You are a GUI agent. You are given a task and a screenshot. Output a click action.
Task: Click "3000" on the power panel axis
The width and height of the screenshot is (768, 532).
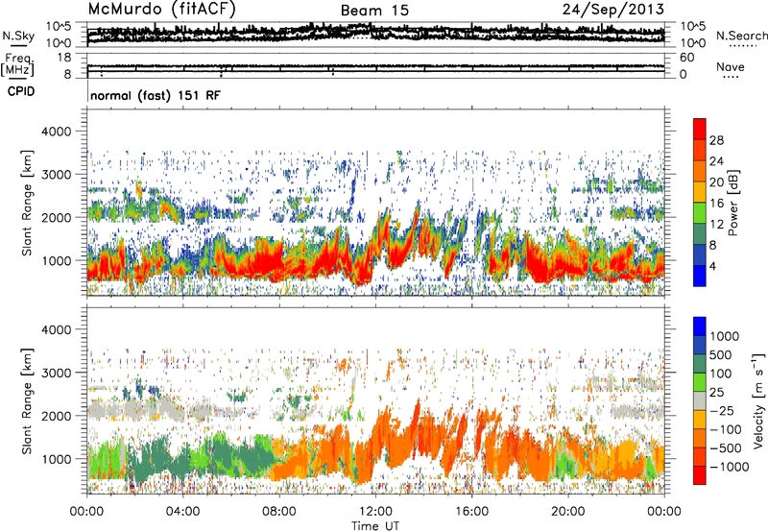(x=56, y=175)
